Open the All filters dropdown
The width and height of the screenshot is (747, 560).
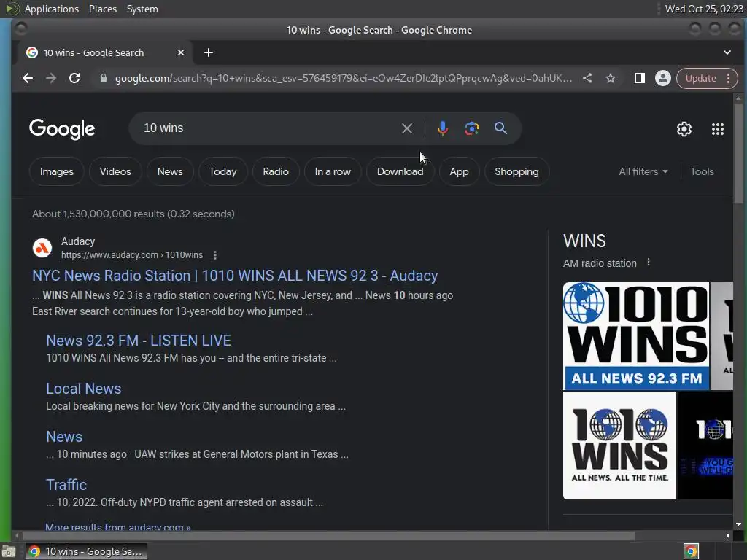click(x=643, y=171)
